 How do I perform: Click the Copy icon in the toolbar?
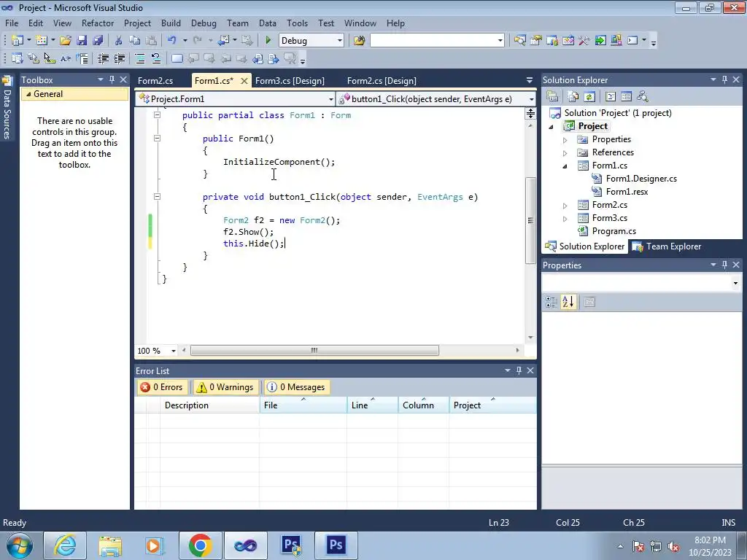[135, 41]
